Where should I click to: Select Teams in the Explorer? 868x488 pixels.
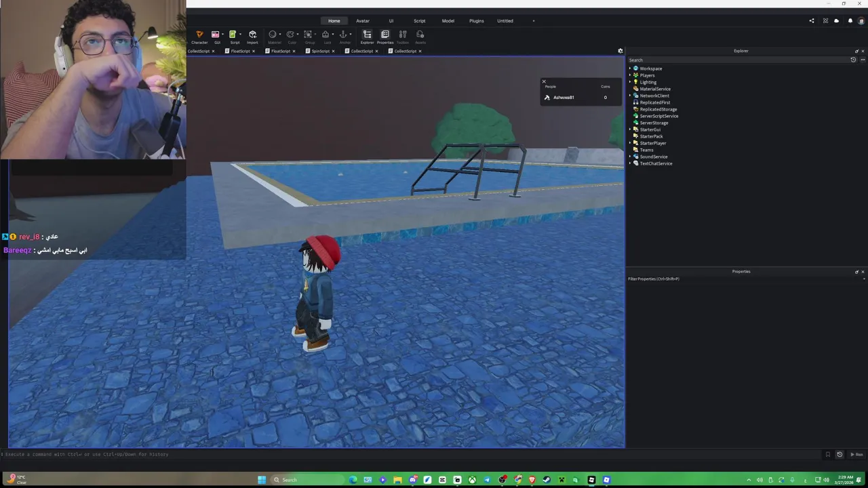646,150
